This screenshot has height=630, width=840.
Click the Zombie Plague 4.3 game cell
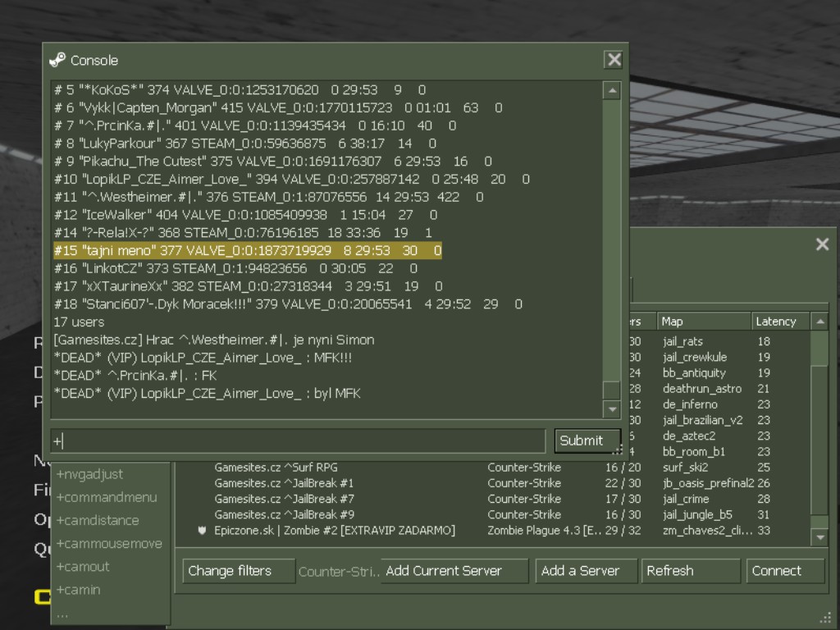click(544, 531)
